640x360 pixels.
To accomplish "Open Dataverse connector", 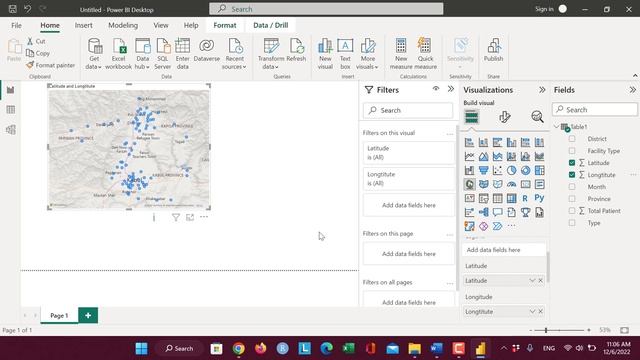I will click(x=207, y=51).
